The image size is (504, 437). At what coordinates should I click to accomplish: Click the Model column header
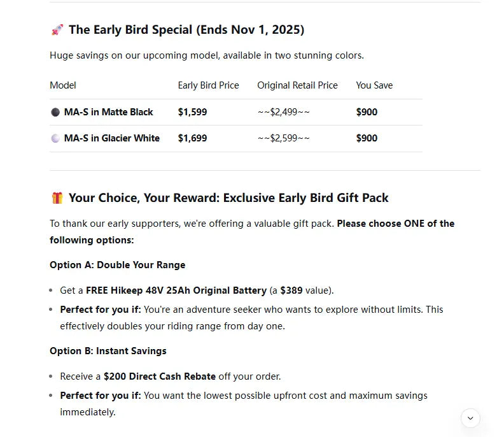pyautogui.click(x=62, y=85)
